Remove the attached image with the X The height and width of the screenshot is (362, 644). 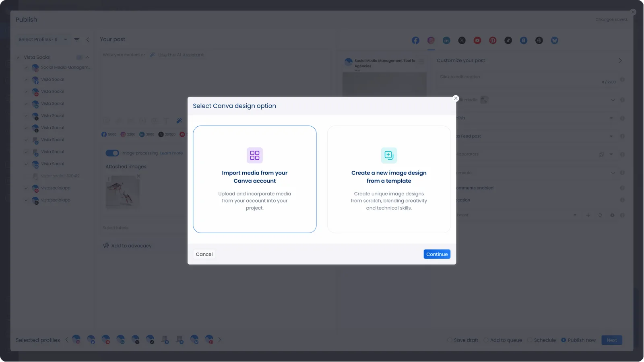[x=138, y=176]
